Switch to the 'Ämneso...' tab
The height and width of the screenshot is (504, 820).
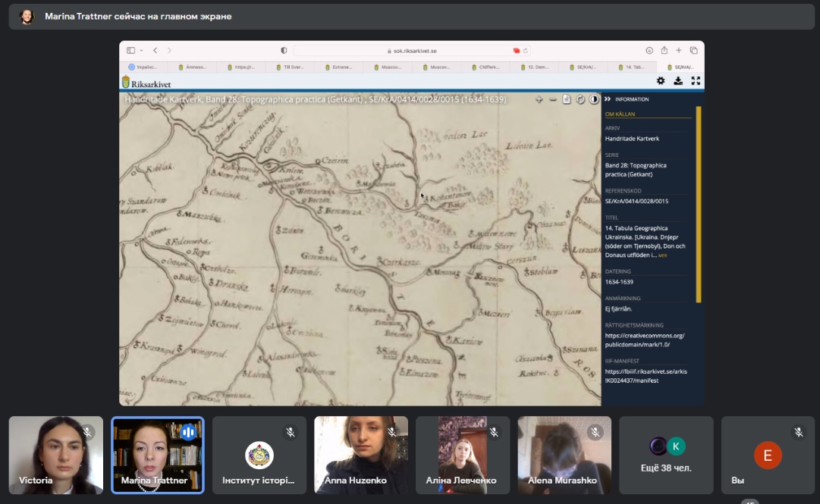pos(193,67)
